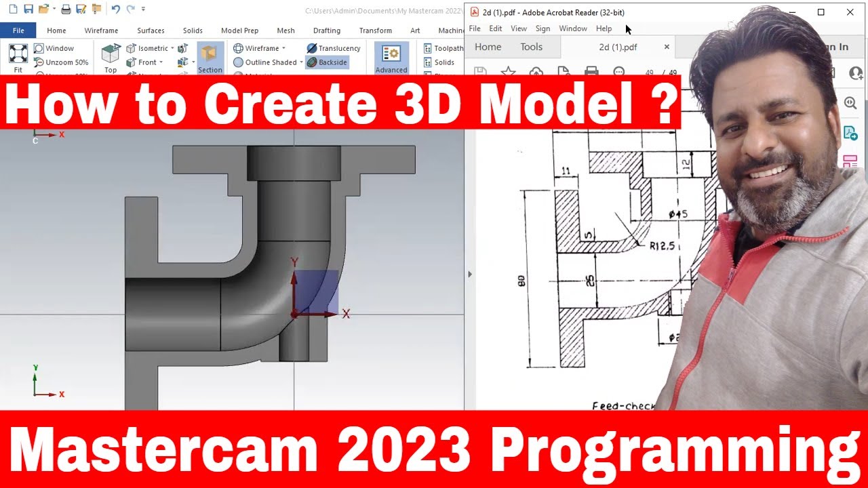Select the 2d (1).pdf document tab

coord(618,47)
